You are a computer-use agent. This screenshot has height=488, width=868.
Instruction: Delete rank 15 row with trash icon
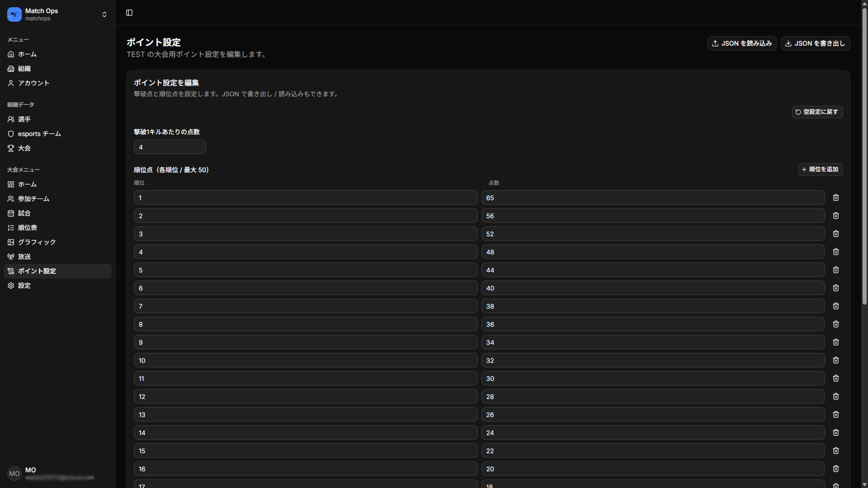click(836, 450)
